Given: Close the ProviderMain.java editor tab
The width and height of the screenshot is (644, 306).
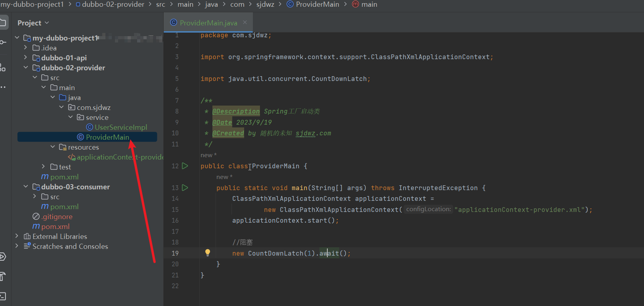Looking at the screenshot, I should [245, 22].
